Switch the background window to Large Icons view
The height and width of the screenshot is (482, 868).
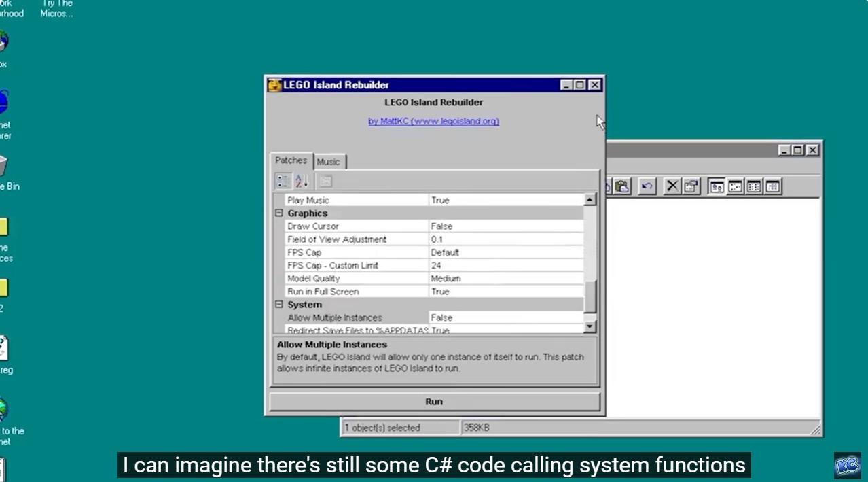717,186
